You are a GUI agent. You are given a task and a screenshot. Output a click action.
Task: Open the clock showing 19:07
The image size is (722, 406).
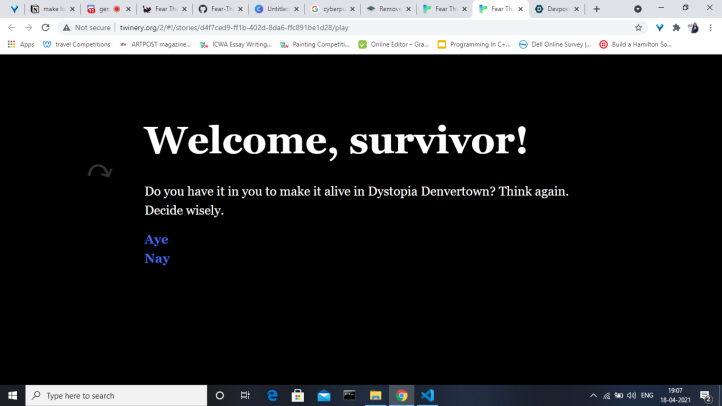tap(675, 395)
